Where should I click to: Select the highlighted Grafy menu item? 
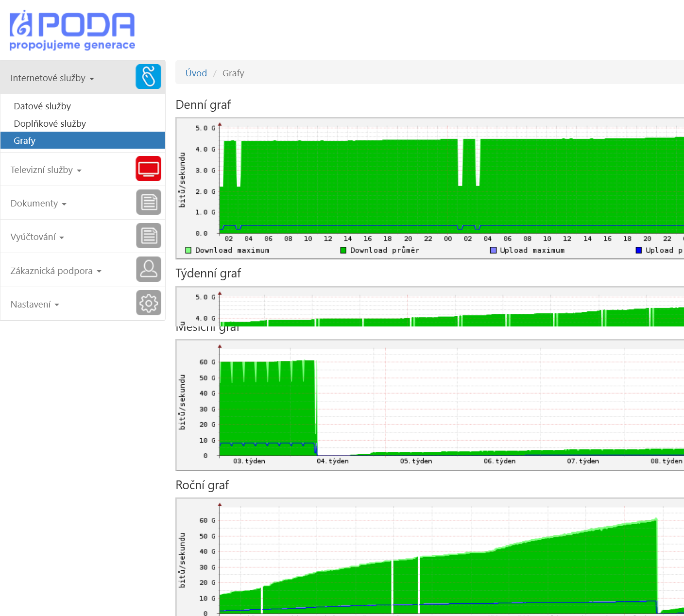[83, 140]
